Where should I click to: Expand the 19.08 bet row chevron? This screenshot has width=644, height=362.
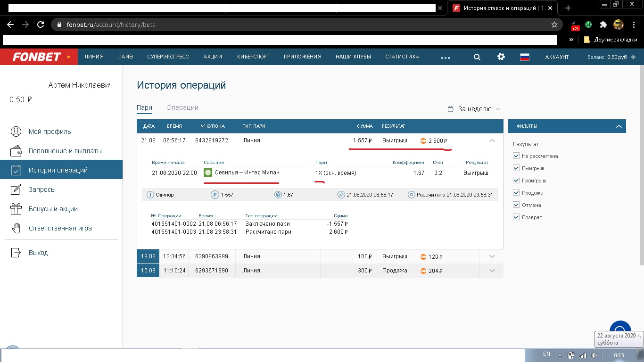492,256
